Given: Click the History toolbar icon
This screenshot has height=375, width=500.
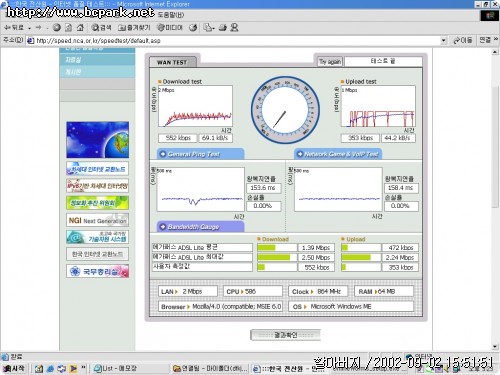Looking at the screenshot, I should (193, 28).
